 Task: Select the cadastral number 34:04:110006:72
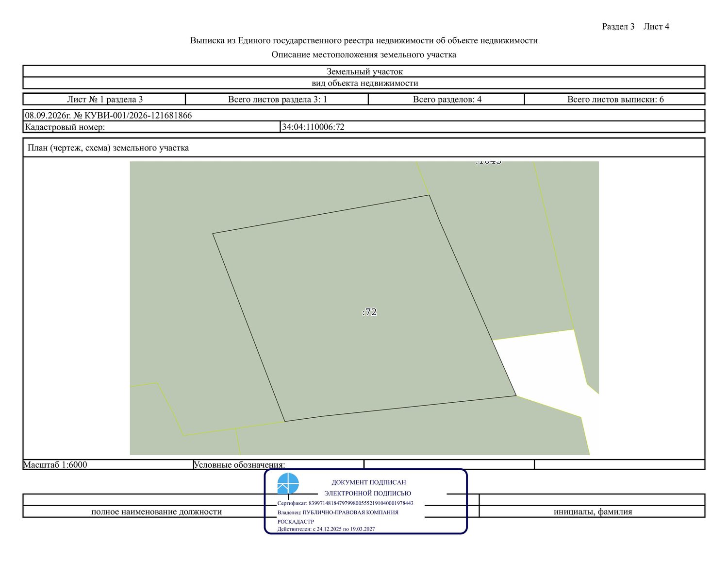coord(313,127)
